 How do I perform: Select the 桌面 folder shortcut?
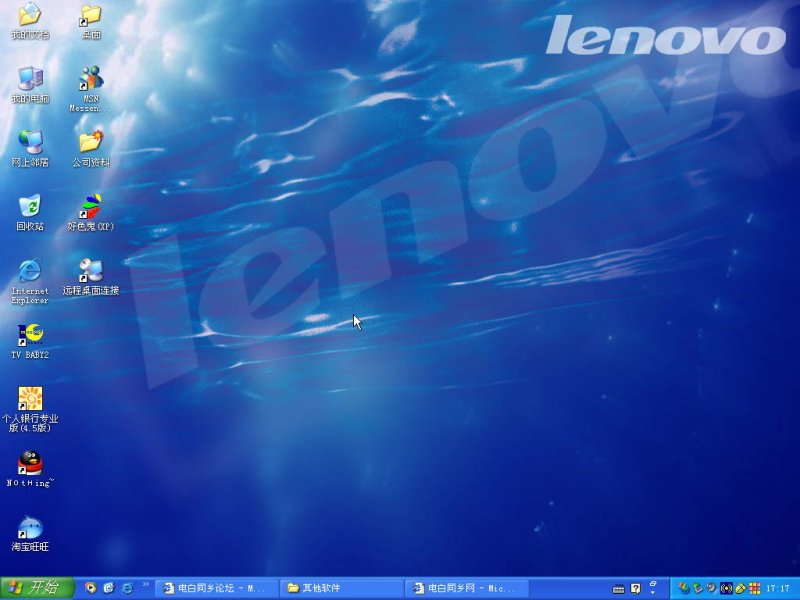[x=90, y=16]
